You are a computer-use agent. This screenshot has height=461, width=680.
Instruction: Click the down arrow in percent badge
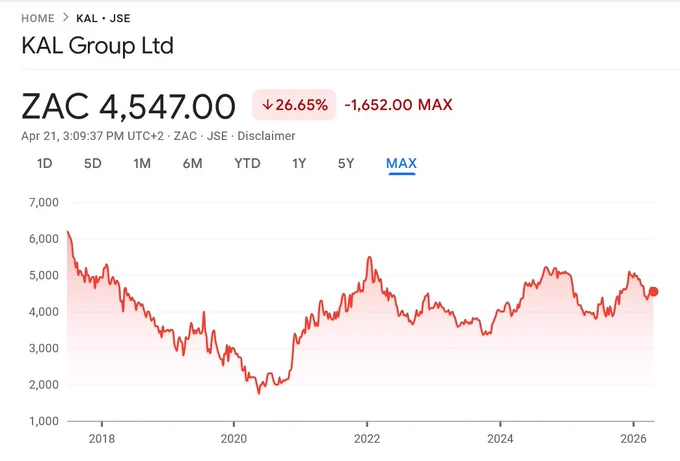pos(267,105)
